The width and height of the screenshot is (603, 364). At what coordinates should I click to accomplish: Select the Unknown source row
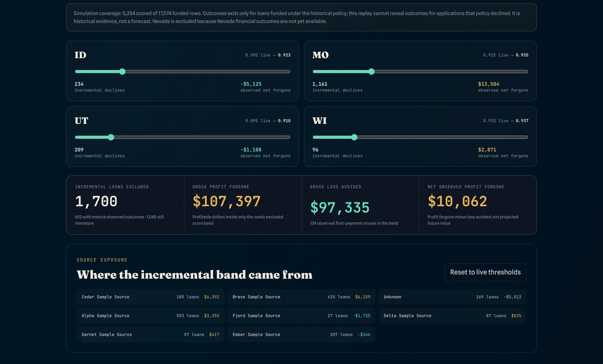pyautogui.click(x=452, y=297)
